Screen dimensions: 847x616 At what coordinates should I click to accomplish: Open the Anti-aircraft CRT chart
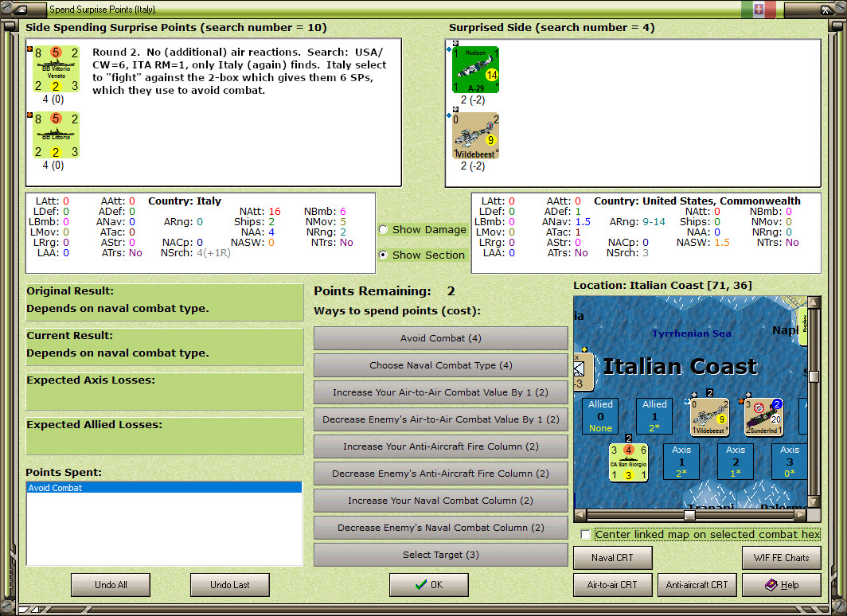[x=697, y=585]
